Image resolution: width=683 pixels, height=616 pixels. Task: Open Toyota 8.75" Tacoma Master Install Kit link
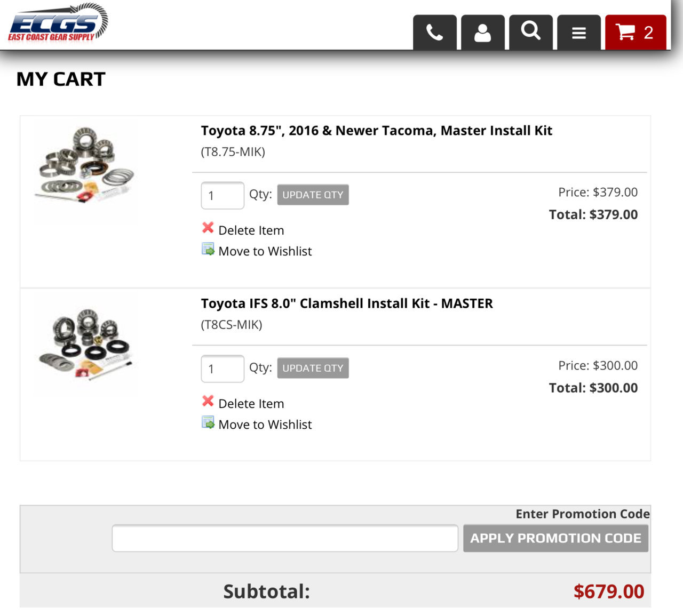(x=376, y=131)
